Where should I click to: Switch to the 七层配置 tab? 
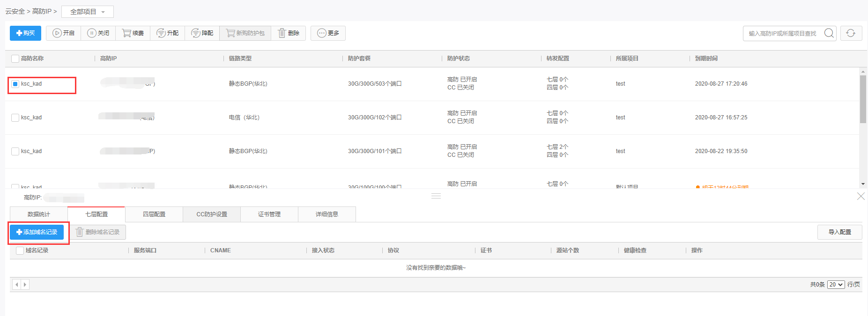click(96, 214)
